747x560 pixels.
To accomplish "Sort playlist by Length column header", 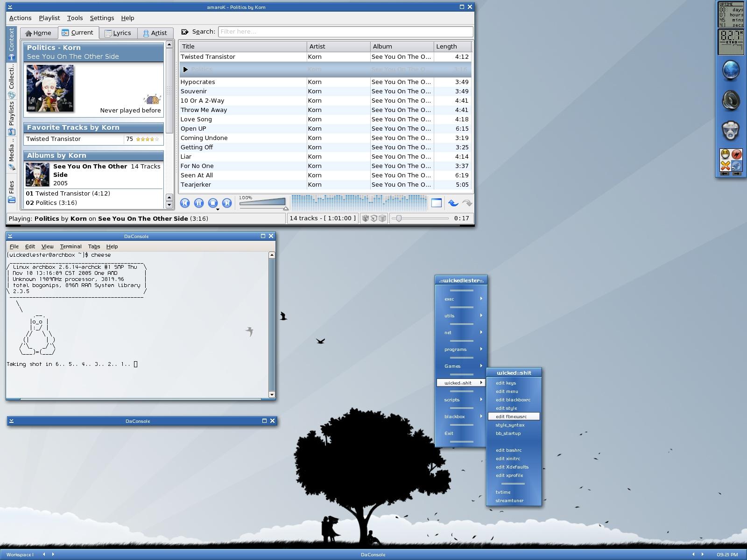I will (452, 47).
